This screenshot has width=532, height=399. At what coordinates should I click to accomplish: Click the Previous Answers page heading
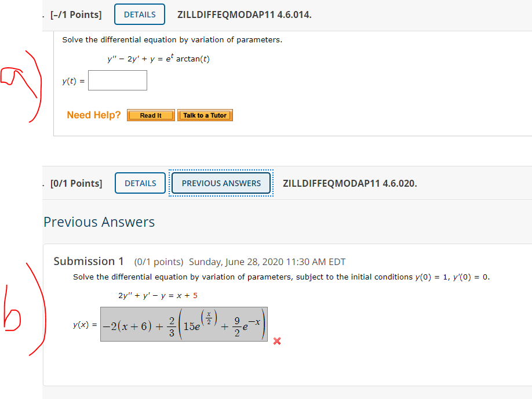pos(99,222)
